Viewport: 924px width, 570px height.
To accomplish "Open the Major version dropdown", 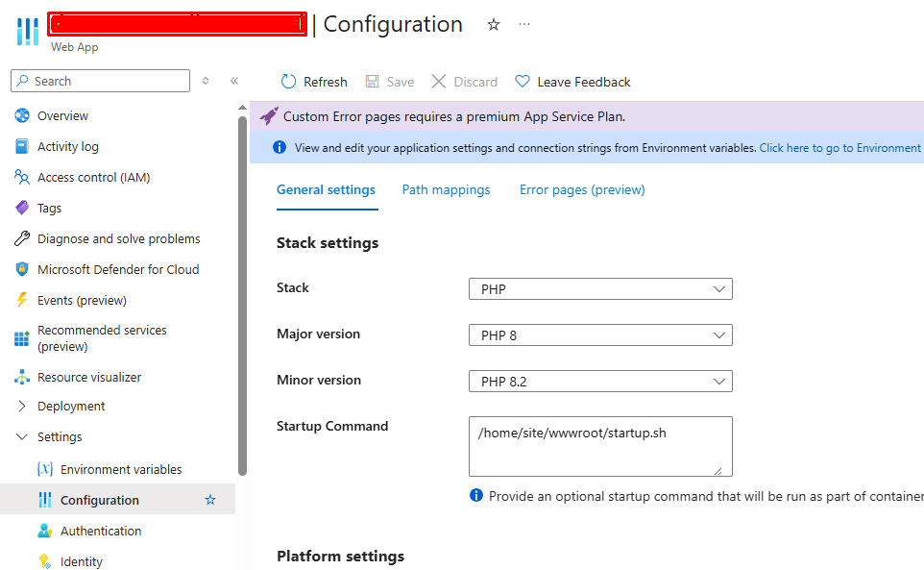I will pyautogui.click(x=600, y=335).
